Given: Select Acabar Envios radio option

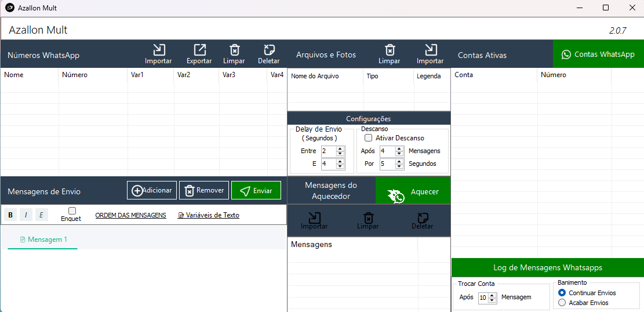Looking at the screenshot, I should coord(562,303).
